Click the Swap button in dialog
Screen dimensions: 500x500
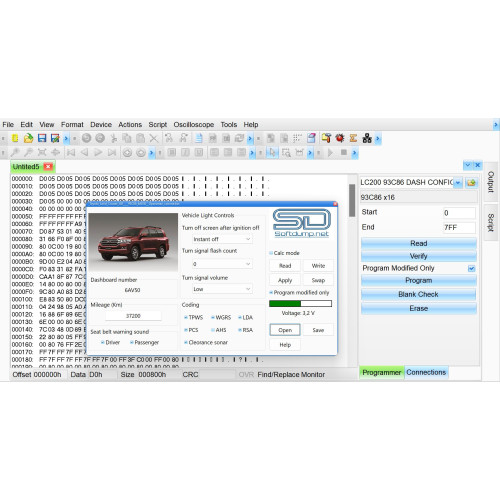tap(318, 280)
